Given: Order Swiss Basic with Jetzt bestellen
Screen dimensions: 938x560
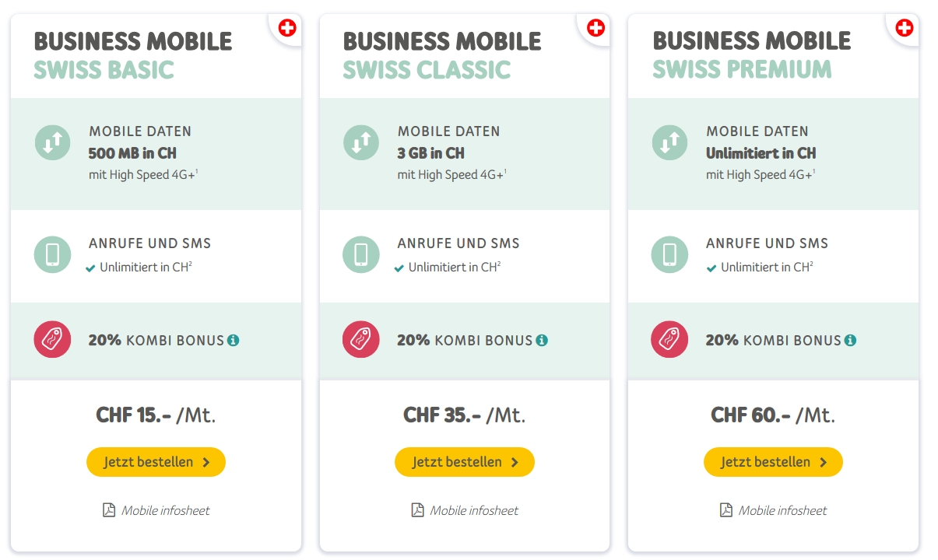Looking at the screenshot, I should pyautogui.click(x=156, y=462).
